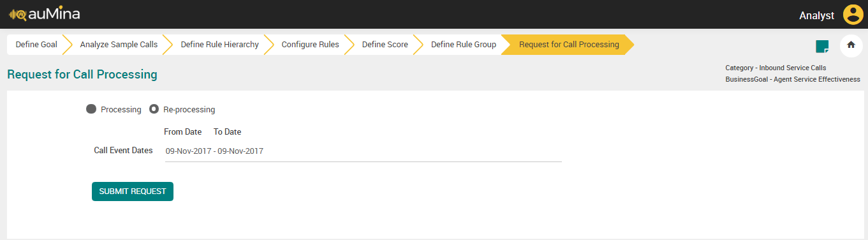Click the auMina logo icon
The width and height of the screenshot is (868, 240).
pyautogui.click(x=17, y=14)
